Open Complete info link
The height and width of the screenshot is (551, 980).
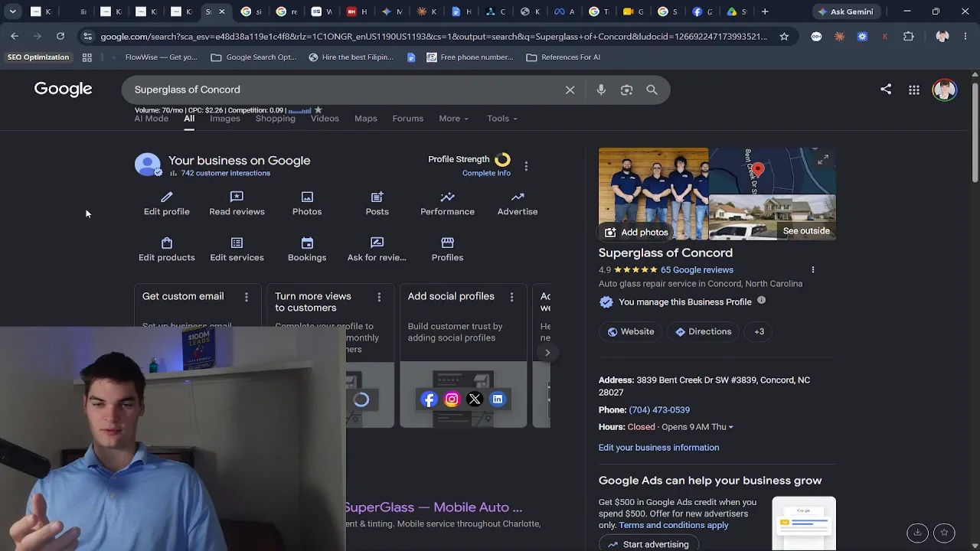(486, 173)
